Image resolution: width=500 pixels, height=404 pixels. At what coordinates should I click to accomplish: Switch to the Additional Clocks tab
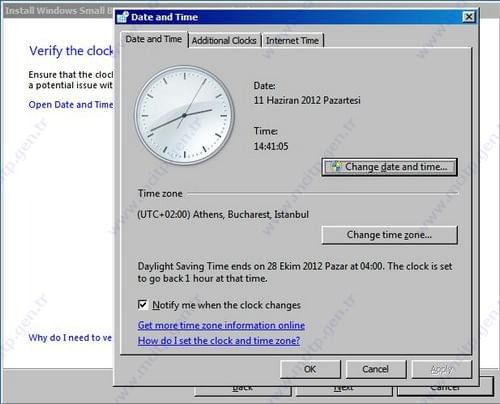(x=224, y=40)
